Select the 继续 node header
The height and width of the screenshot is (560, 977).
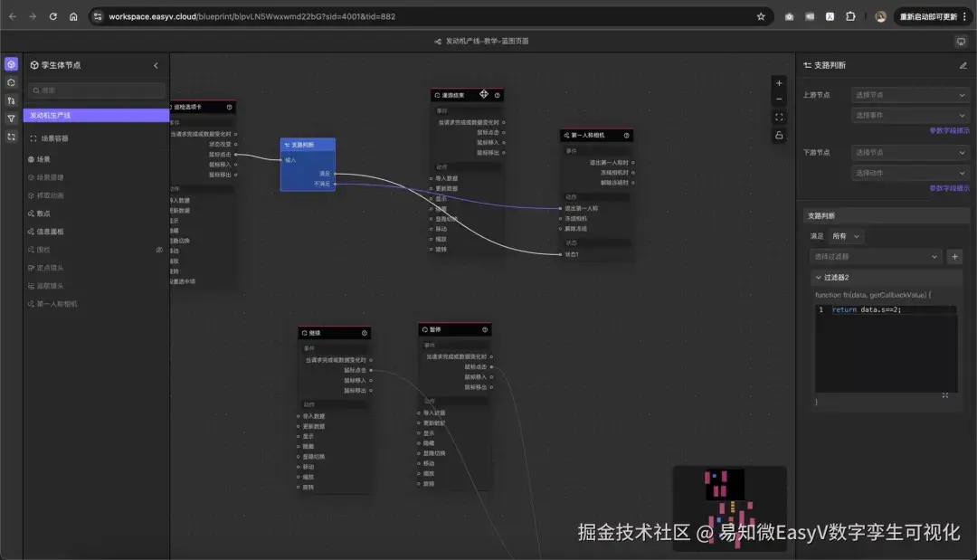coord(334,333)
